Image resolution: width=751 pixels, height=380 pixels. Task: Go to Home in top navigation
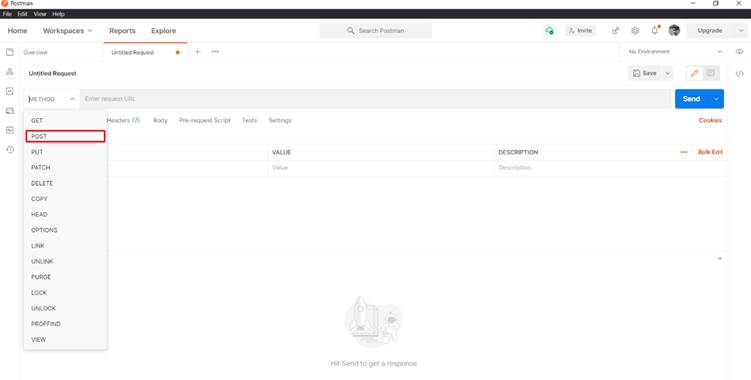[17, 31]
